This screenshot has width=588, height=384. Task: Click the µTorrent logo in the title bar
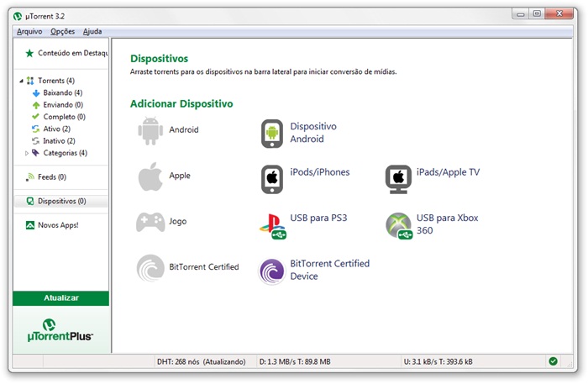pos(18,16)
